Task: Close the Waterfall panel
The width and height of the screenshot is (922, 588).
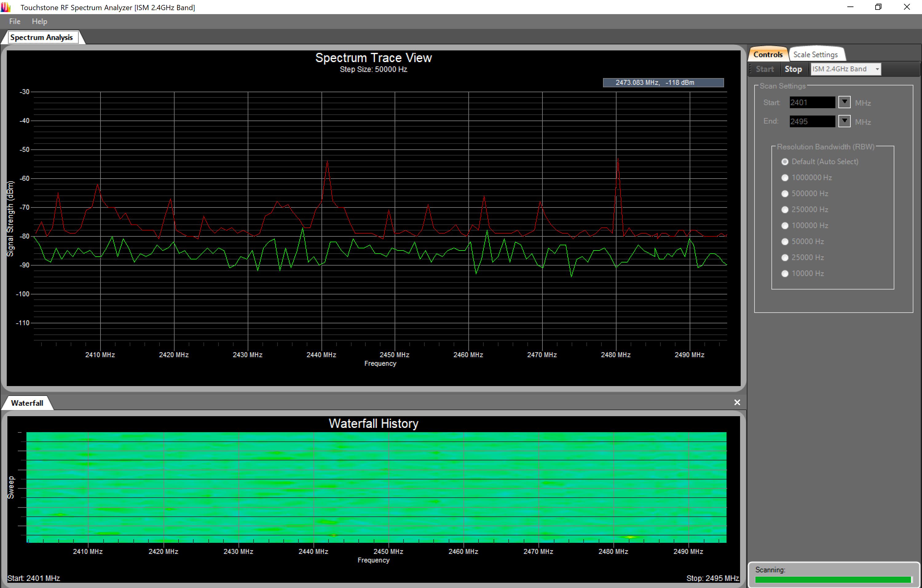Action: [x=737, y=402]
